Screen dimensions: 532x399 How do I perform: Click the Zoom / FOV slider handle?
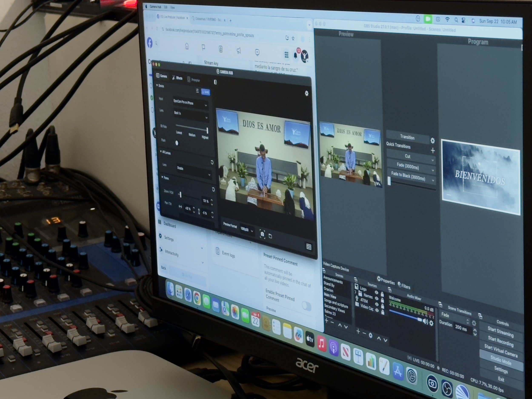(180, 194)
